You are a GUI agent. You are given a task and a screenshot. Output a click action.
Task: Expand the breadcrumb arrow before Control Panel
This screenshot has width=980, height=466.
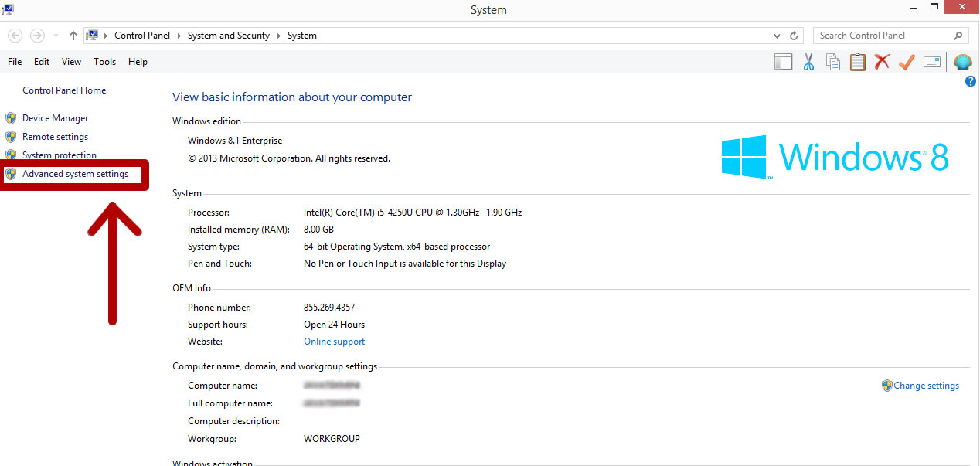[x=106, y=36]
